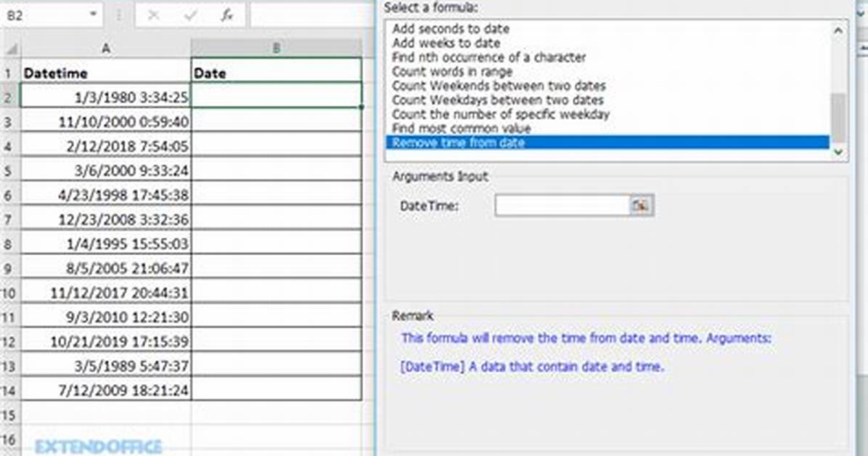Click the Datetime header cell
Viewport: 868px width, 456px height.
[106, 73]
